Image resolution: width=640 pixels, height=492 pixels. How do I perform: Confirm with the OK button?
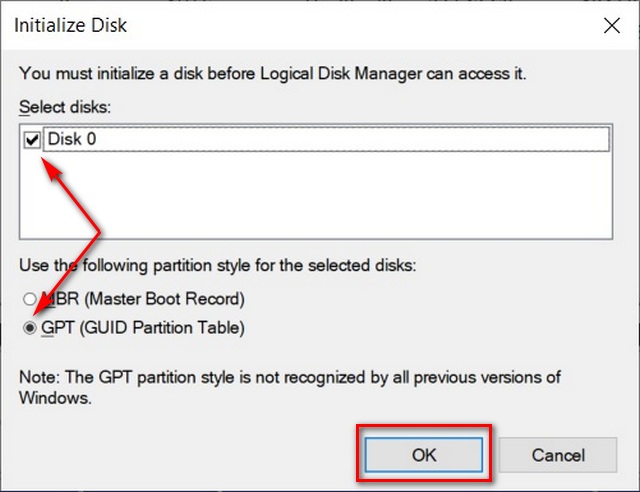point(424,454)
